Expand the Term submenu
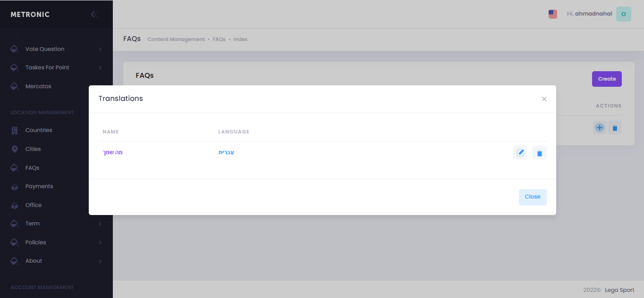Viewport: 644px width, 298px height. click(x=100, y=224)
